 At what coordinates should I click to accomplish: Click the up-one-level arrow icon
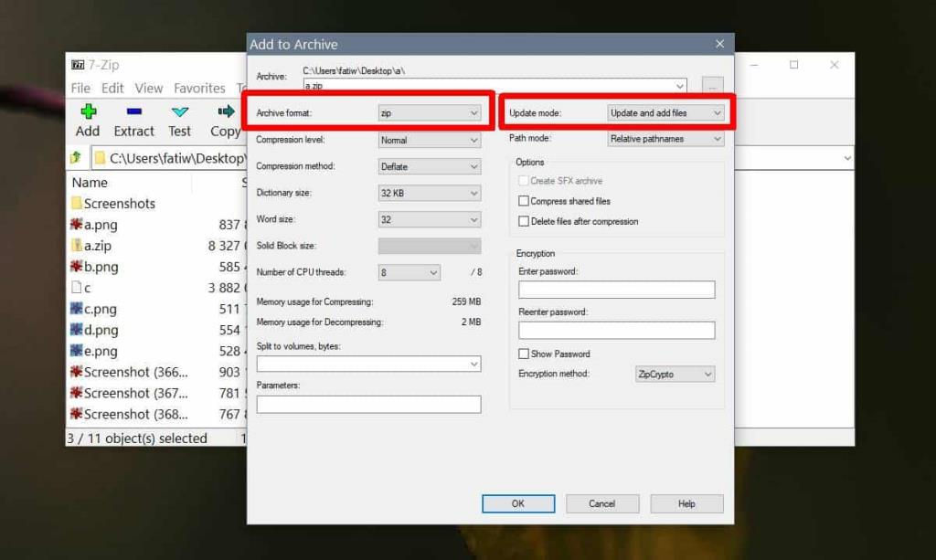click(76, 157)
